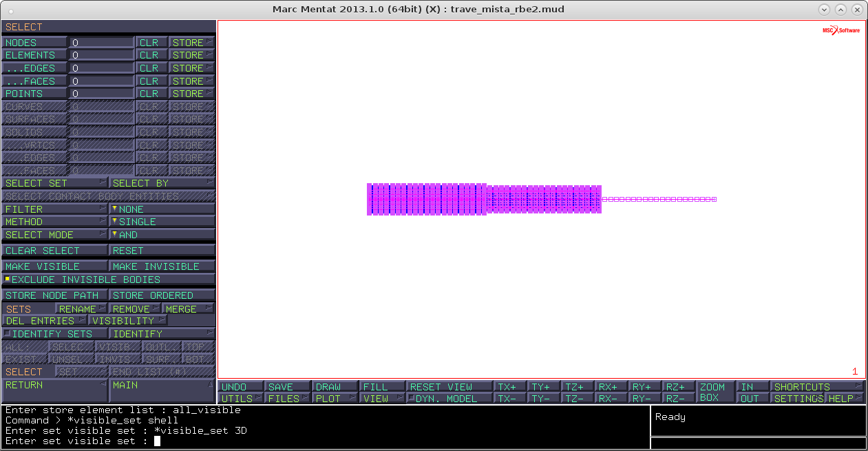Change filter value NONE

coord(162,209)
